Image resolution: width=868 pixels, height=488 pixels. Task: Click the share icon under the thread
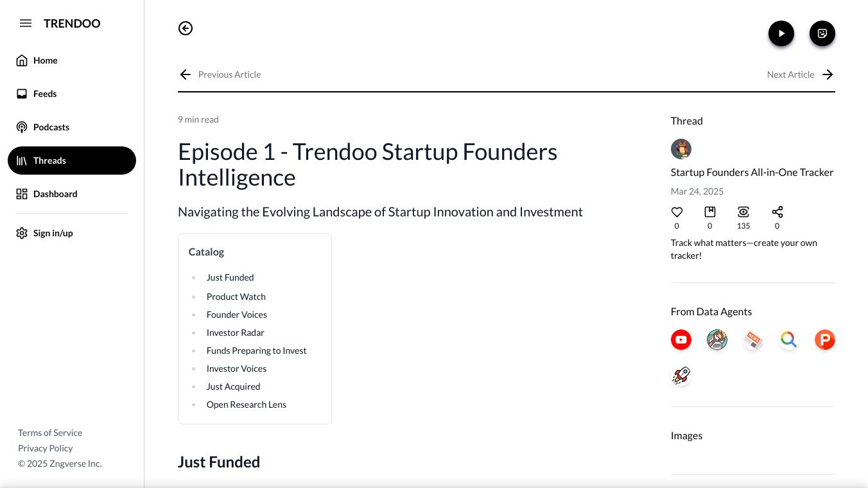pos(777,212)
